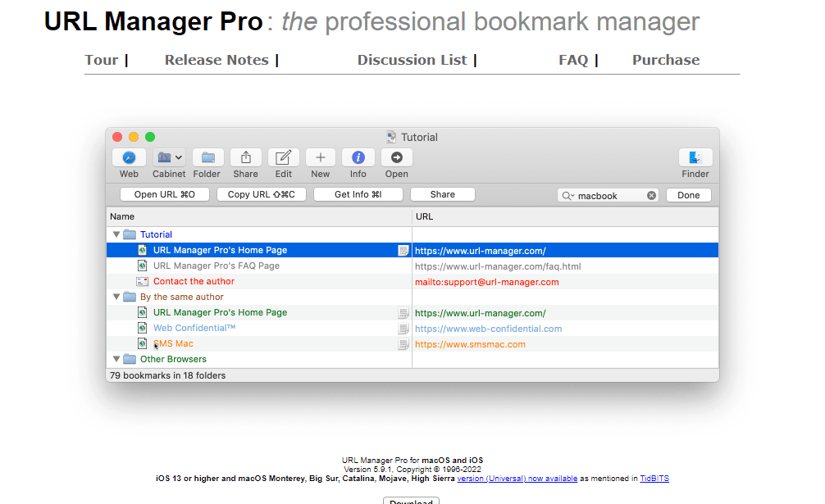Click the Open arrow toolbar icon
The height and width of the screenshot is (504, 825).
(397, 157)
